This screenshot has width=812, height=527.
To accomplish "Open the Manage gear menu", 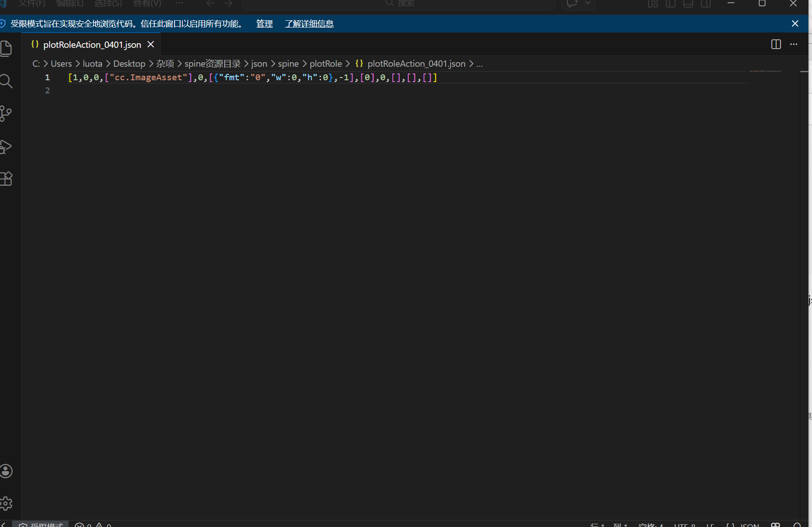I will (x=6, y=503).
